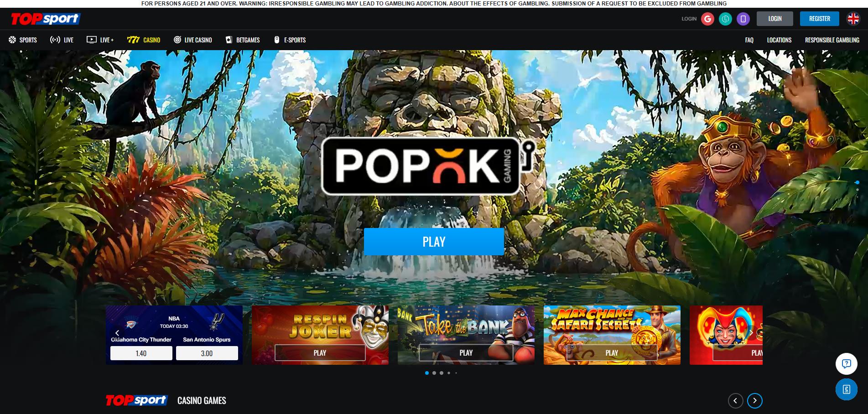Image resolution: width=868 pixels, height=414 pixels.
Task: Open the E-Sports menu item
Action: (290, 40)
